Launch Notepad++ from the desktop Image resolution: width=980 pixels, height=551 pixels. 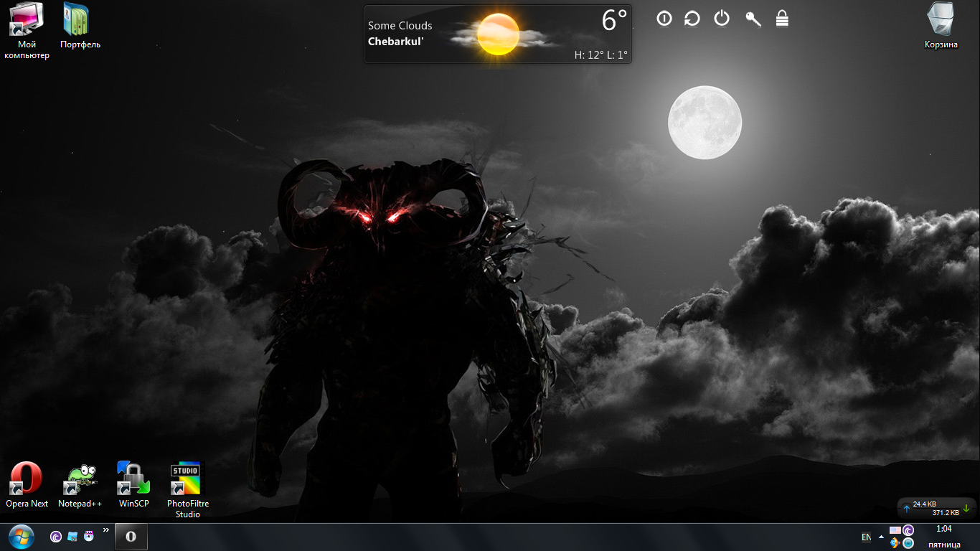pyautogui.click(x=80, y=480)
